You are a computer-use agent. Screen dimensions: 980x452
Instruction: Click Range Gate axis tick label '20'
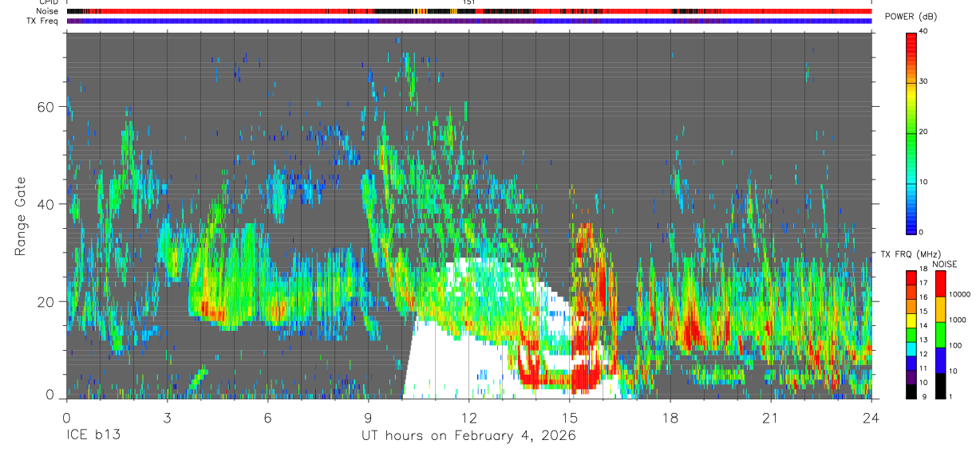pos(46,301)
